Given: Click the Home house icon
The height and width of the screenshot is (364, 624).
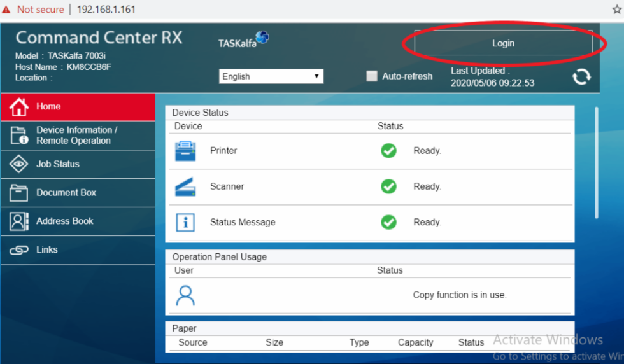Looking at the screenshot, I should tap(19, 107).
